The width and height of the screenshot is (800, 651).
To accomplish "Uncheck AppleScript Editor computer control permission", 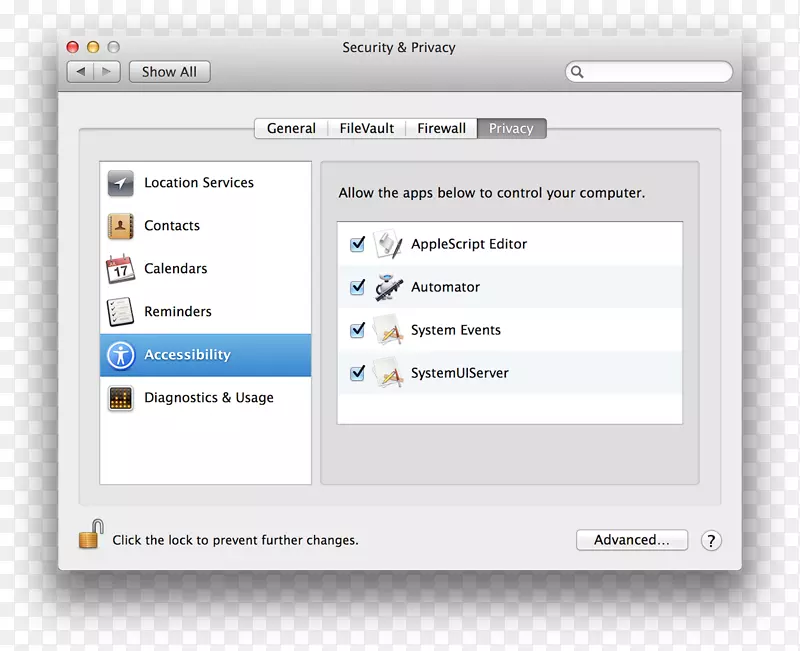I will pyautogui.click(x=357, y=243).
